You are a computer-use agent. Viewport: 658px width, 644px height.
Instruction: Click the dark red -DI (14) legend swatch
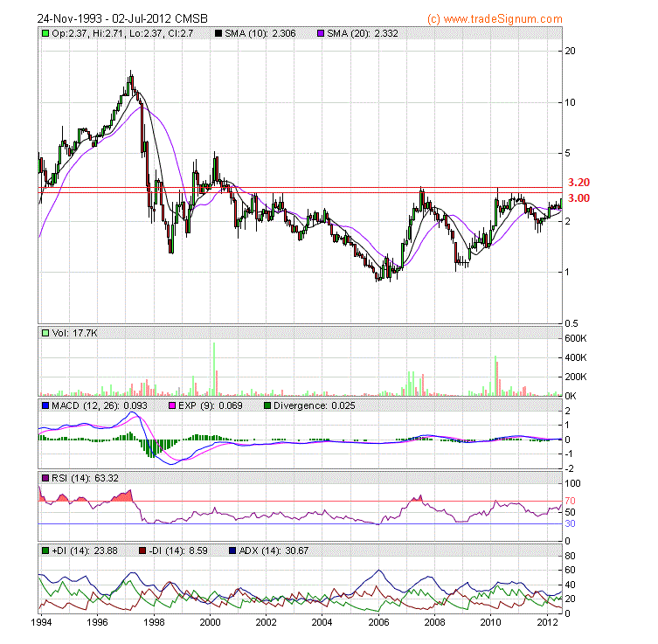(x=142, y=551)
